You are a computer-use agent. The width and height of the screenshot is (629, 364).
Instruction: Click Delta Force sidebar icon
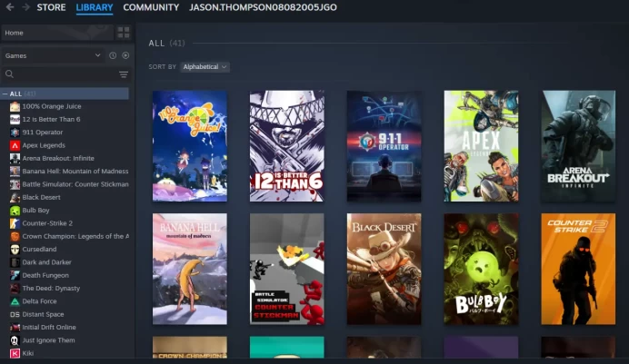15,301
